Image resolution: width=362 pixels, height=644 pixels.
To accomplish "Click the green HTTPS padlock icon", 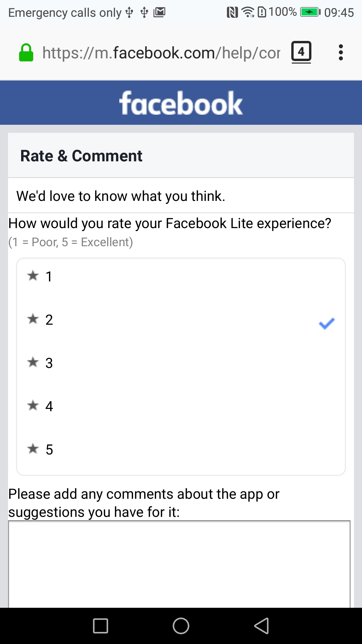I will pyautogui.click(x=27, y=52).
